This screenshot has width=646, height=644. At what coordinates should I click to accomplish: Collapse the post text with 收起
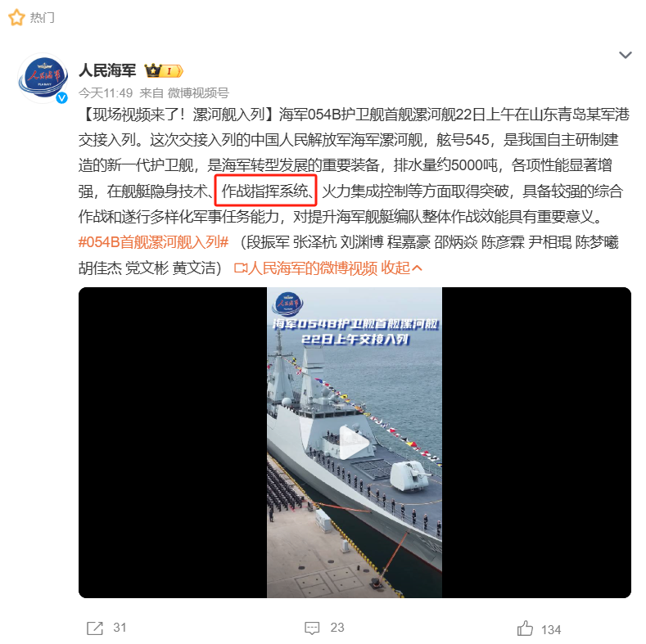[402, 268]
